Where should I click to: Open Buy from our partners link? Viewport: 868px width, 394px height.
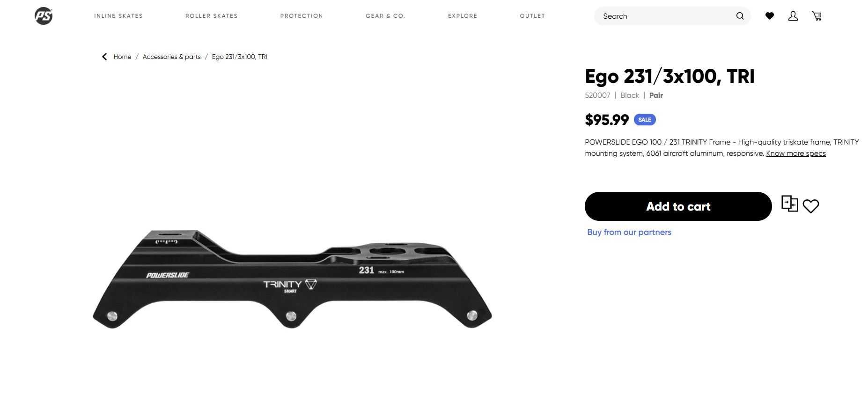(629, 232)
